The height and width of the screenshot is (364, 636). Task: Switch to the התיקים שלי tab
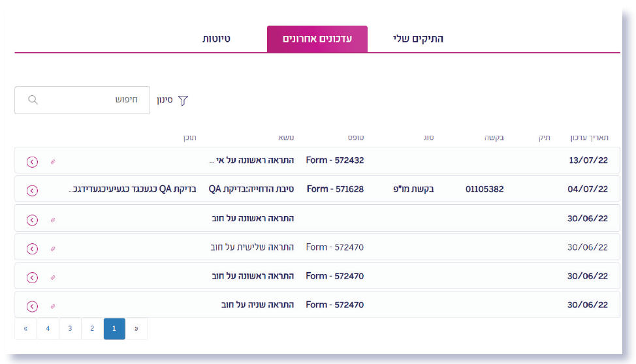[x=418, y=39]
